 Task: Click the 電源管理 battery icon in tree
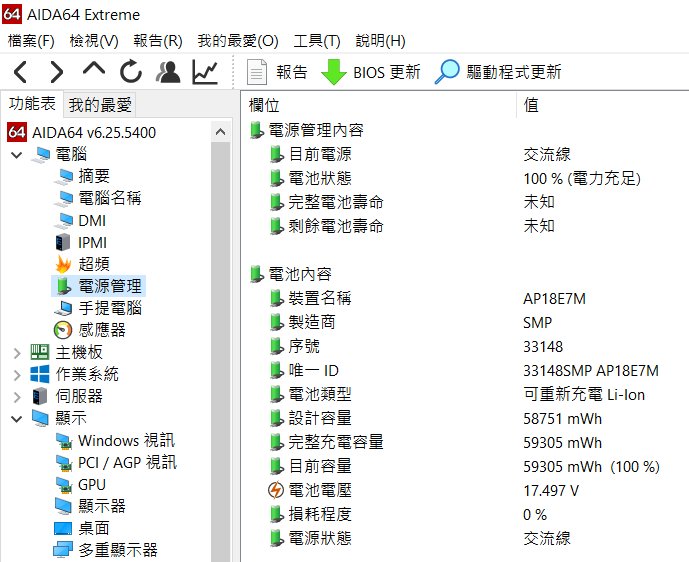[x=64, y=286]
